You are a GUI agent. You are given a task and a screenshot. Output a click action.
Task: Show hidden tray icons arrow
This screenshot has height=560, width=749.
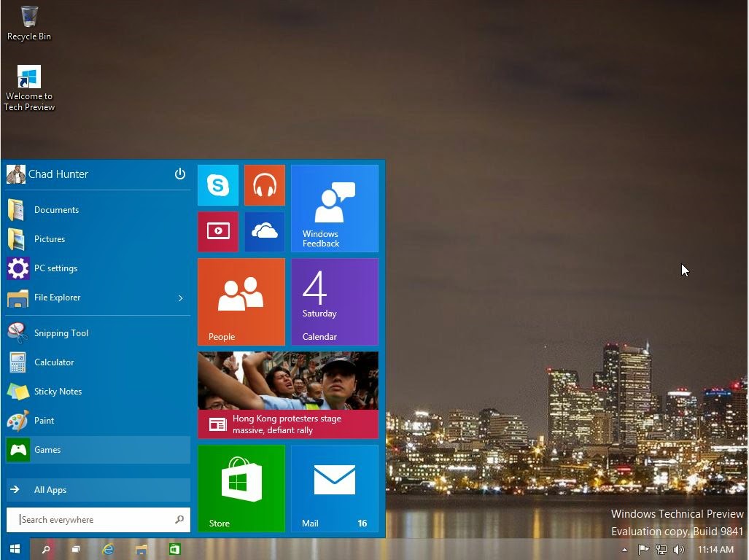624,550
